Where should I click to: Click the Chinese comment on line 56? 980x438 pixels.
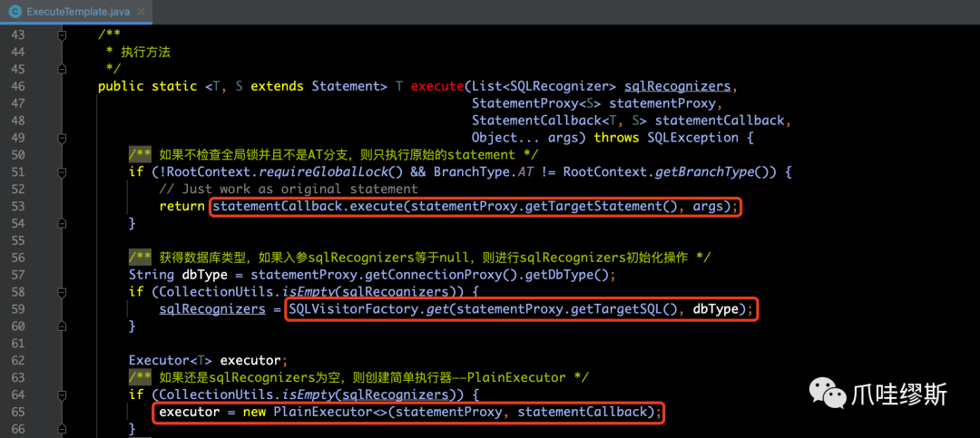coord(420,258)
